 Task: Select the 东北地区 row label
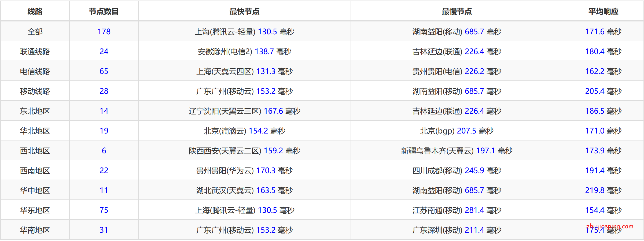coord(35,111)
